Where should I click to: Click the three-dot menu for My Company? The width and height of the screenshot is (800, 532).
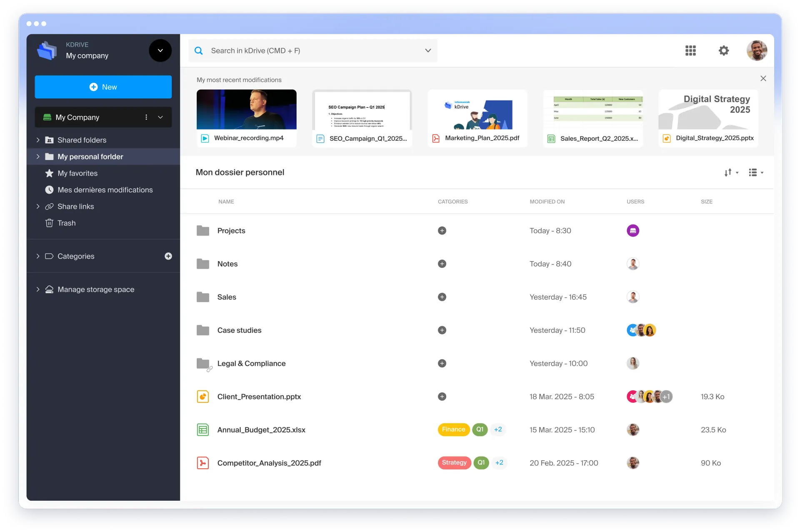point(146,117)
